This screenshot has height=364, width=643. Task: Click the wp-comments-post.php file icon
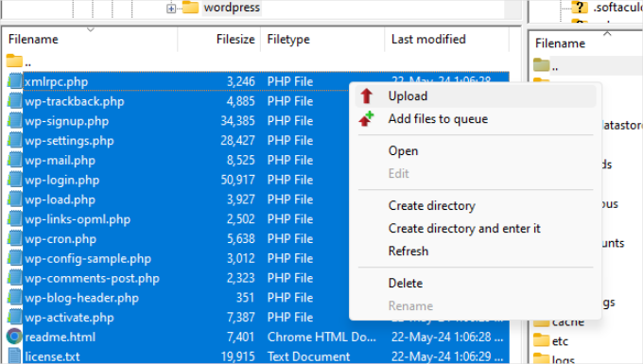[x=15, y=278]
